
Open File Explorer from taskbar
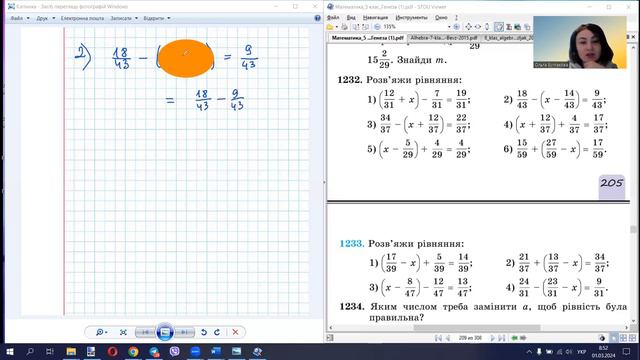[71, 351]
